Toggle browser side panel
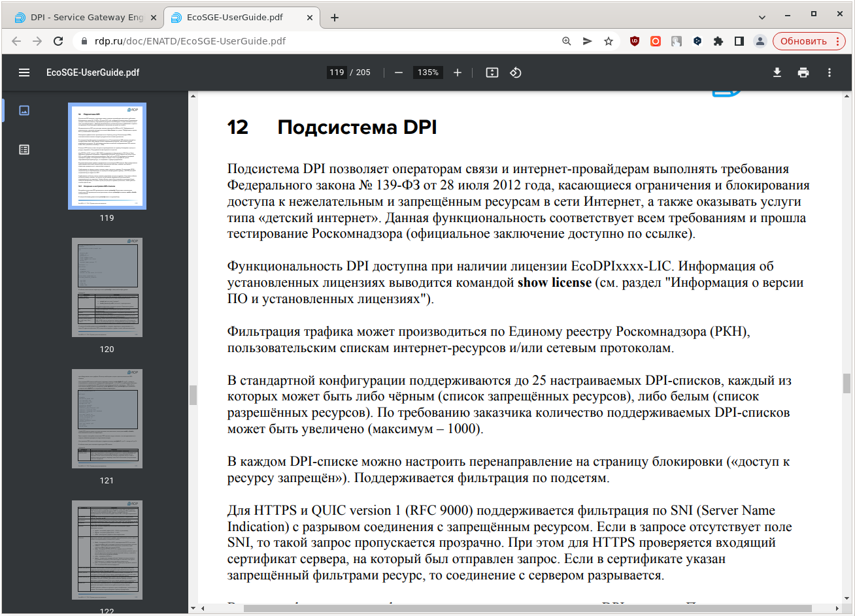Screen dimensions: 855x616 point(739,41)
